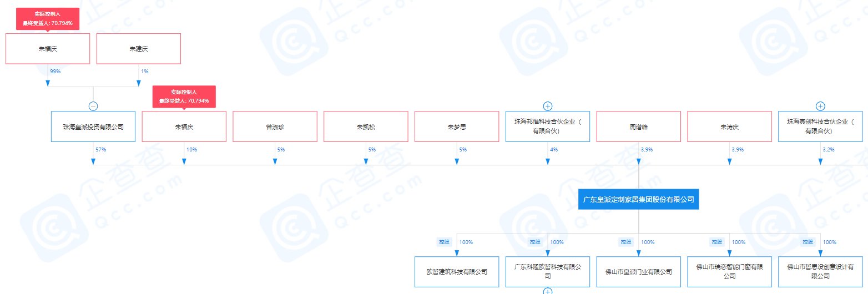Click the 100% label above 佛山市皇派门业有限公司

[648, 242]
